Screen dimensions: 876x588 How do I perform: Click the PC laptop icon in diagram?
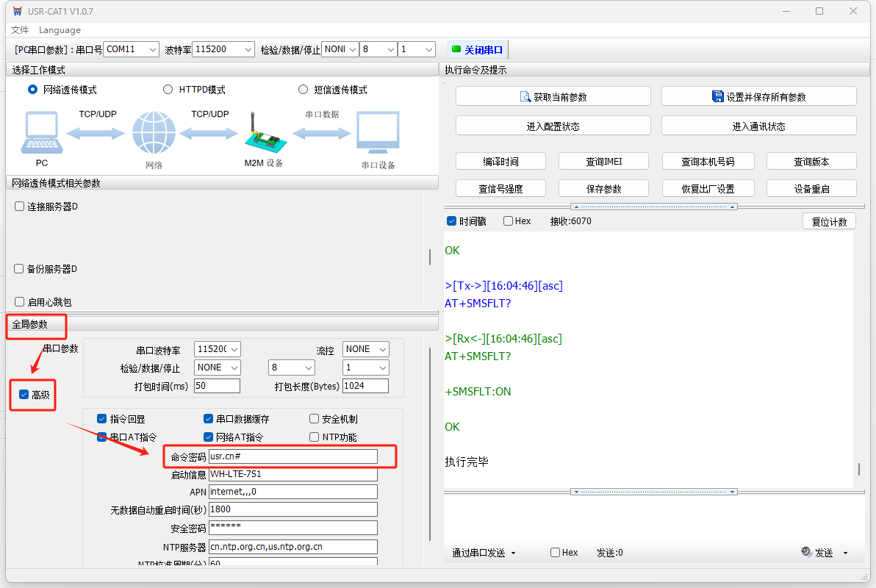tap(42, 134)
